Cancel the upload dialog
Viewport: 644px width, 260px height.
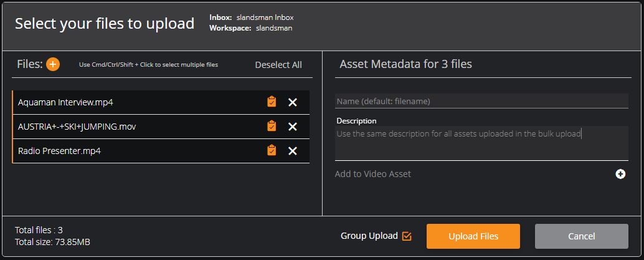click(x=582, y=236)
